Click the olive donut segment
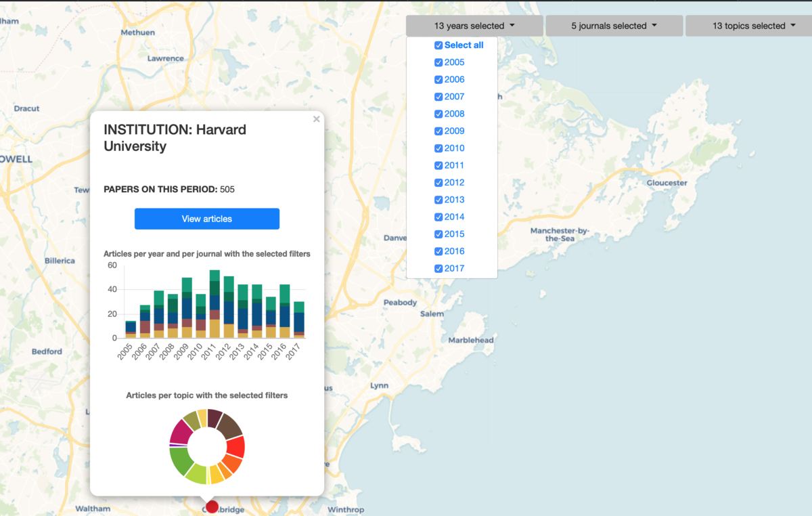This screenshot has width=812, height=516. [x=191, y=420]
